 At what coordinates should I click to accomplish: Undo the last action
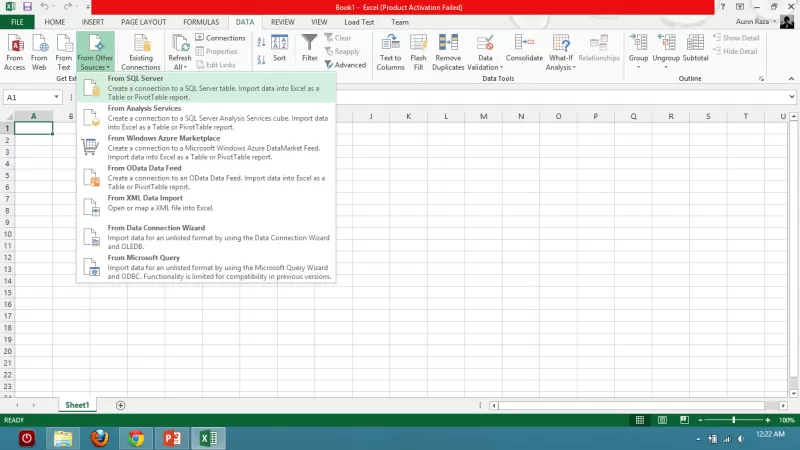(44, 7)
